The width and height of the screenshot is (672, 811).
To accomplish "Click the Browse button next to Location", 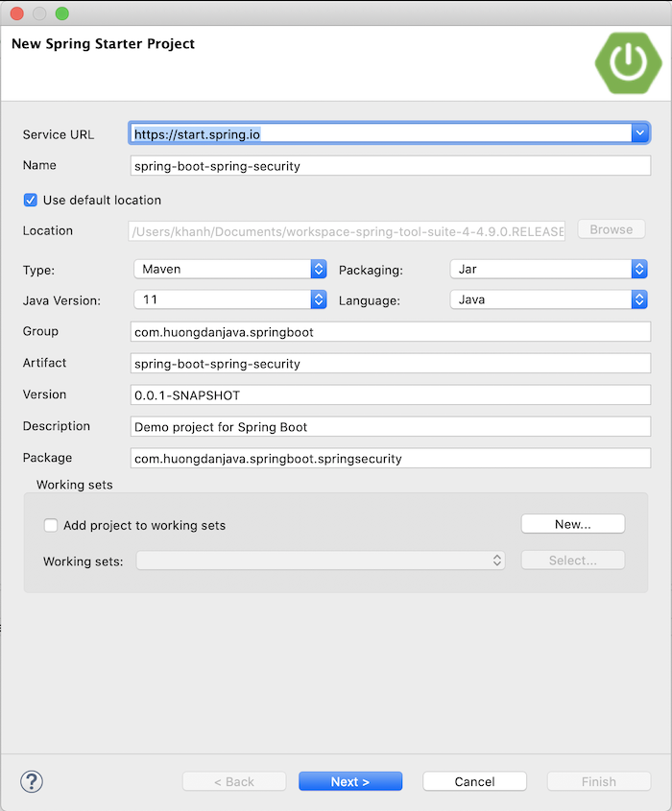I will (x=611, y=229).
